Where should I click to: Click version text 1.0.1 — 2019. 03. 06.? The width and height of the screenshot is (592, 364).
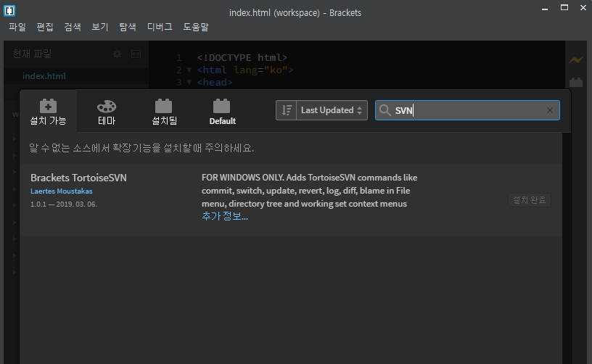click(64, 204)
